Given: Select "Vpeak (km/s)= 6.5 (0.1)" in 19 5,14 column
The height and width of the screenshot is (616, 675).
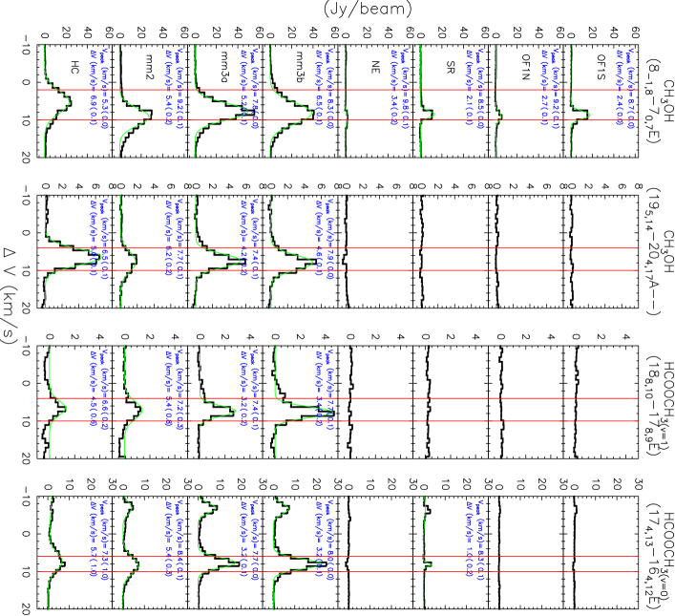Looking at the screenshot, I should [x=105, y=239].
